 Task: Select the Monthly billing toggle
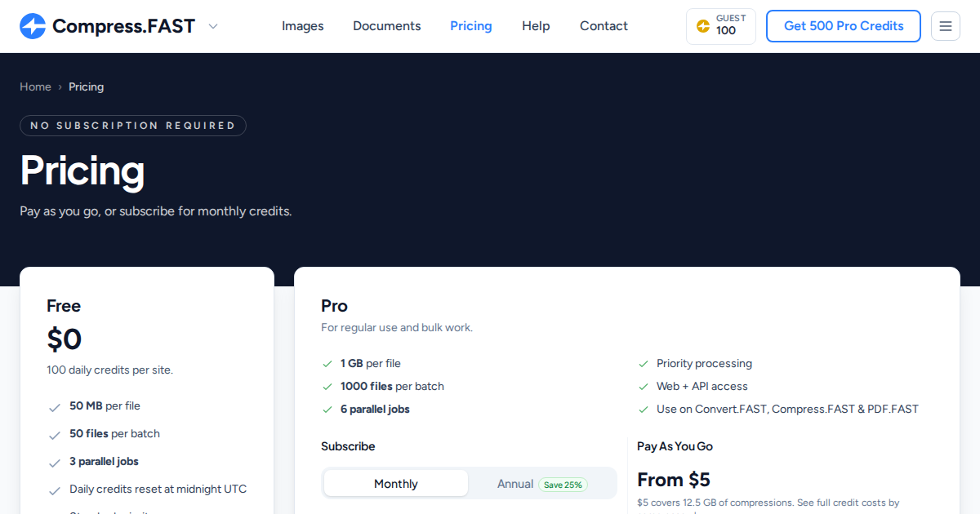click(396, 484)
